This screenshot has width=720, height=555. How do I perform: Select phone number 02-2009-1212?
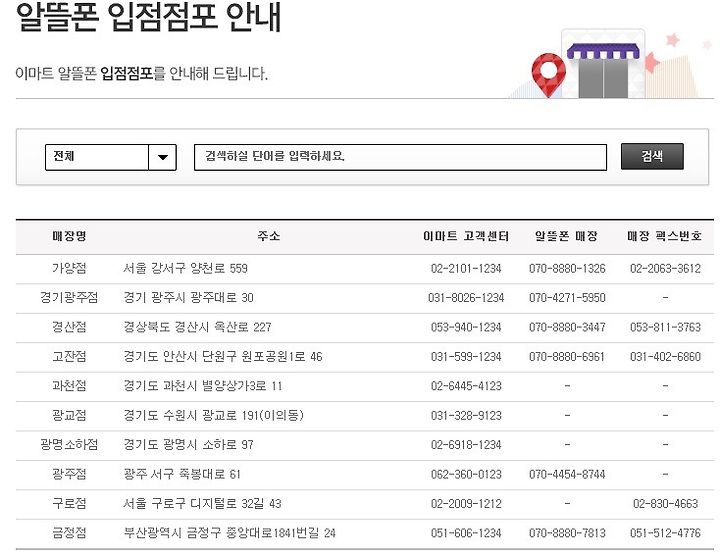pos(466,503)
